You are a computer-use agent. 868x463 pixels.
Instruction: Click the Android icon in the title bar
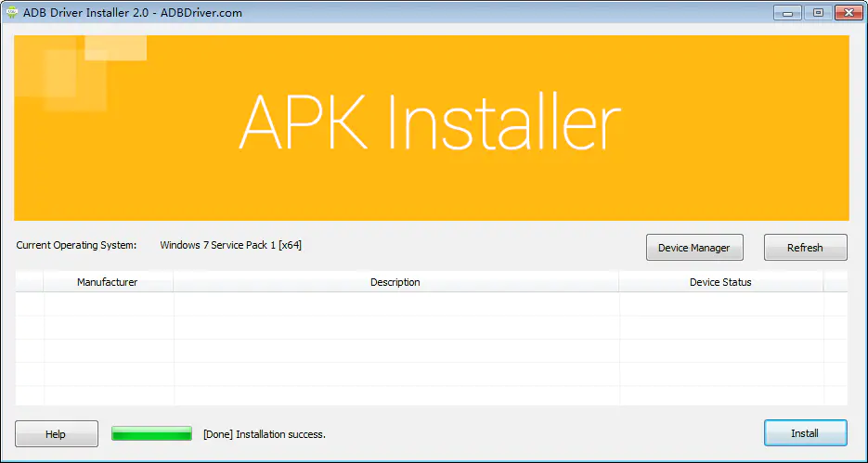pos(12,12)
